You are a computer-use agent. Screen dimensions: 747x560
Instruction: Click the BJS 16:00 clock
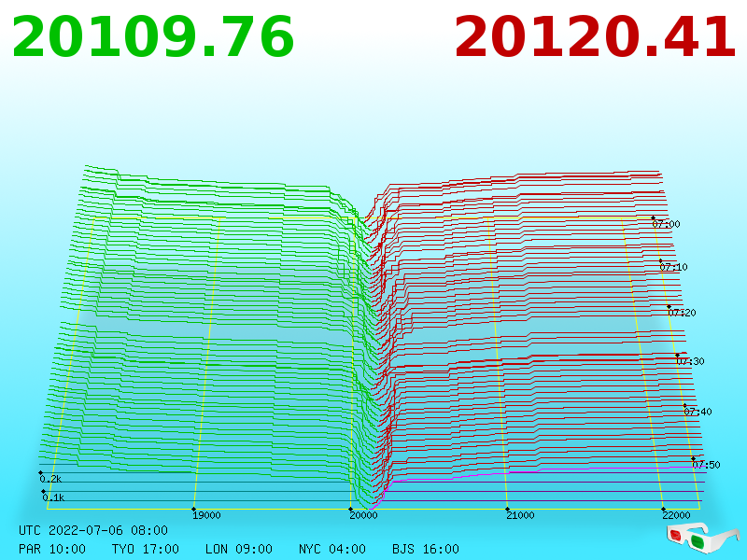click(426, 549)
